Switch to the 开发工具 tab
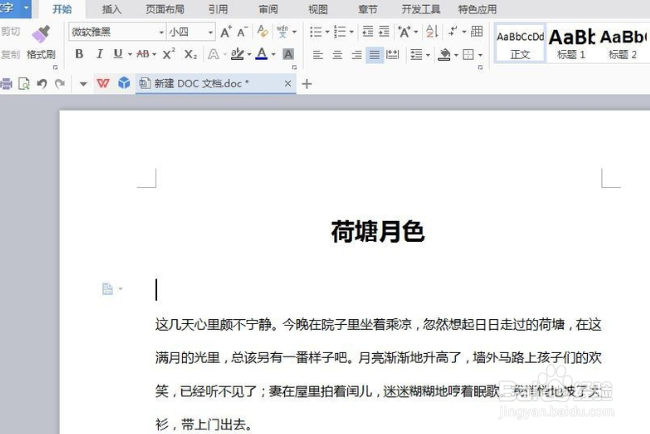Viewport: 650px width, 434px height. [420, 9]
